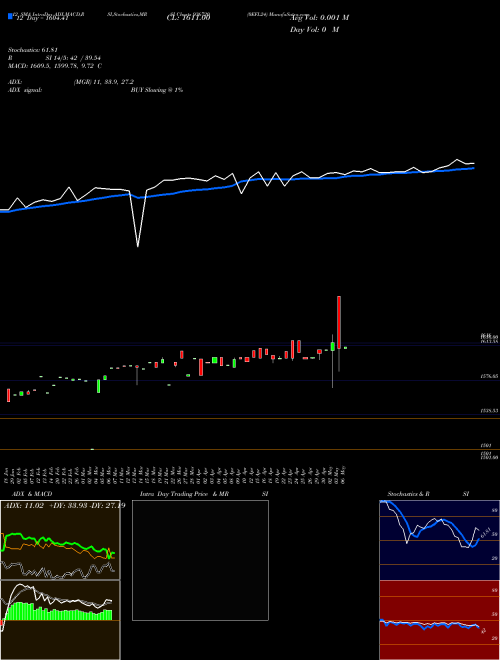The width and height of the screenshot is (500, 660).
Task: Click the 'Intra Day Trading Price & MRSI' title
Action: pyautogui.click(x=204, y=494)
